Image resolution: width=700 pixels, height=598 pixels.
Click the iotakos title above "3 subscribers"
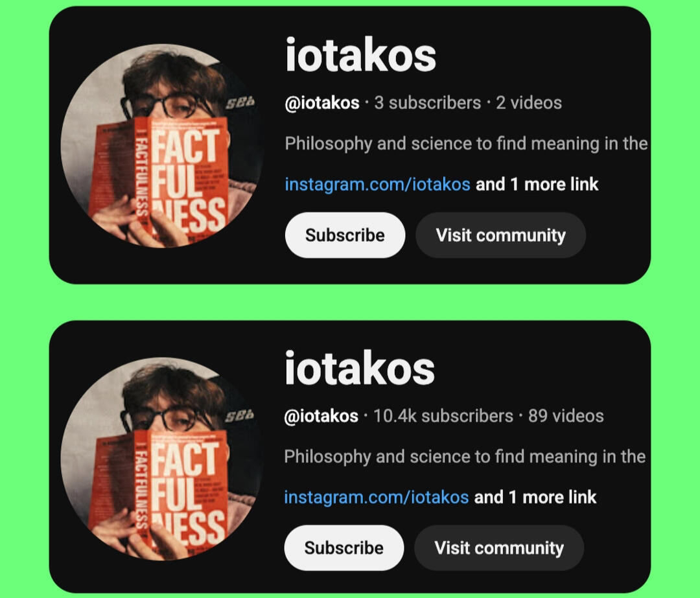click(360, 56)
